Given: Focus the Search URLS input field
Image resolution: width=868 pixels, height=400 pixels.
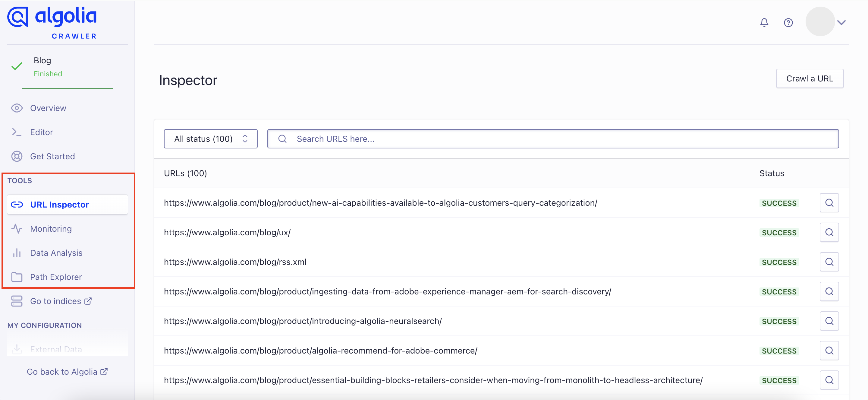Looking at the screenshot, I should [553, 139].
